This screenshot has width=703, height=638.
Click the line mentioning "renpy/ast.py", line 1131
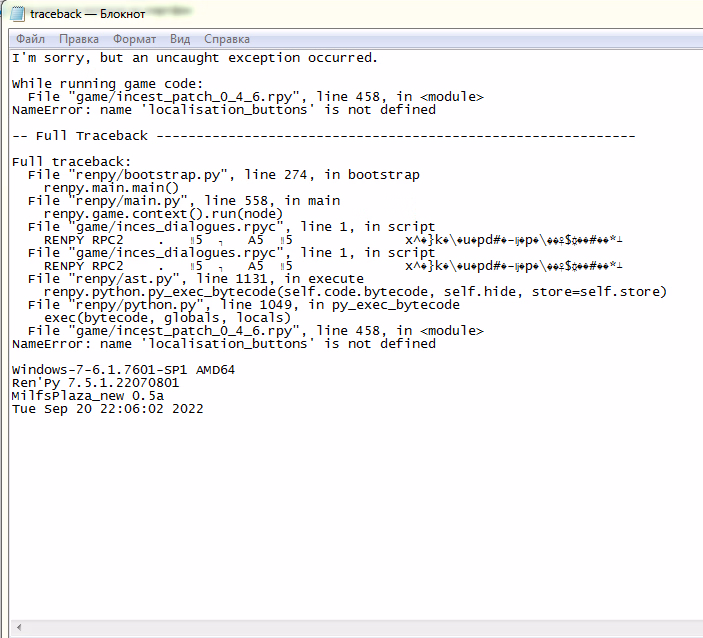coord(196,279)
